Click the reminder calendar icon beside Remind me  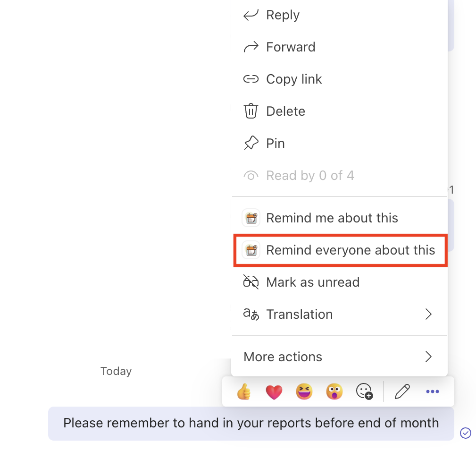tap(251, 218)
